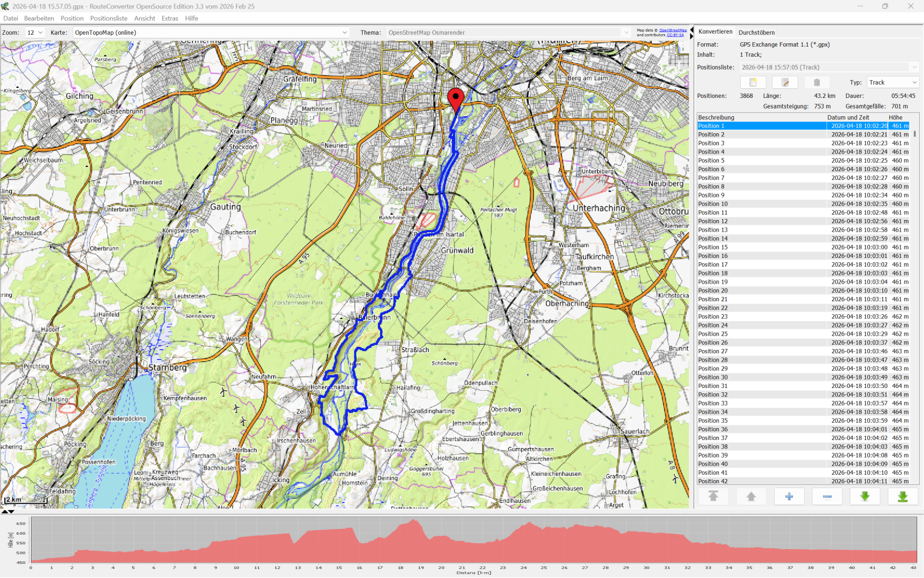Open the Datei menu
This screenshot has width=924, height=578.
(x=11, y=18)
